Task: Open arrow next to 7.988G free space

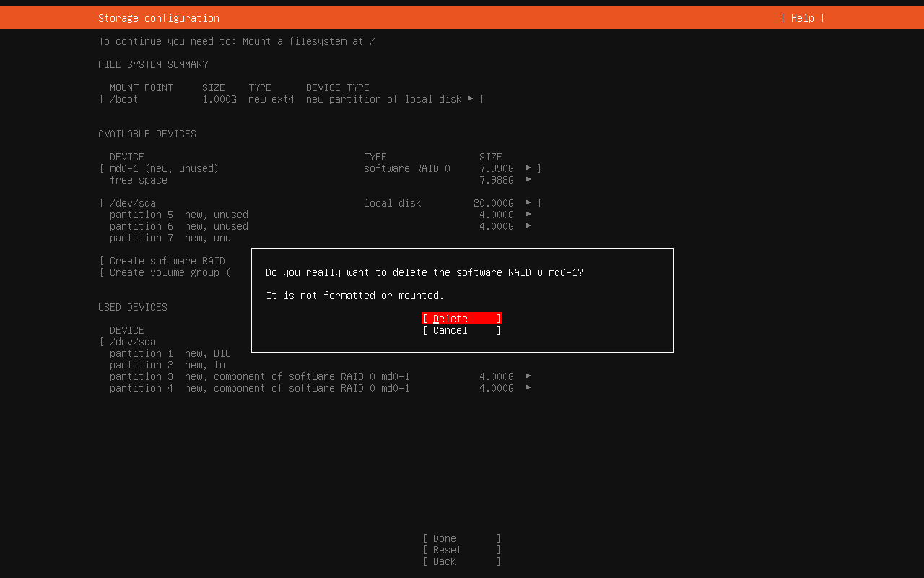Action: tap(528, 180)
